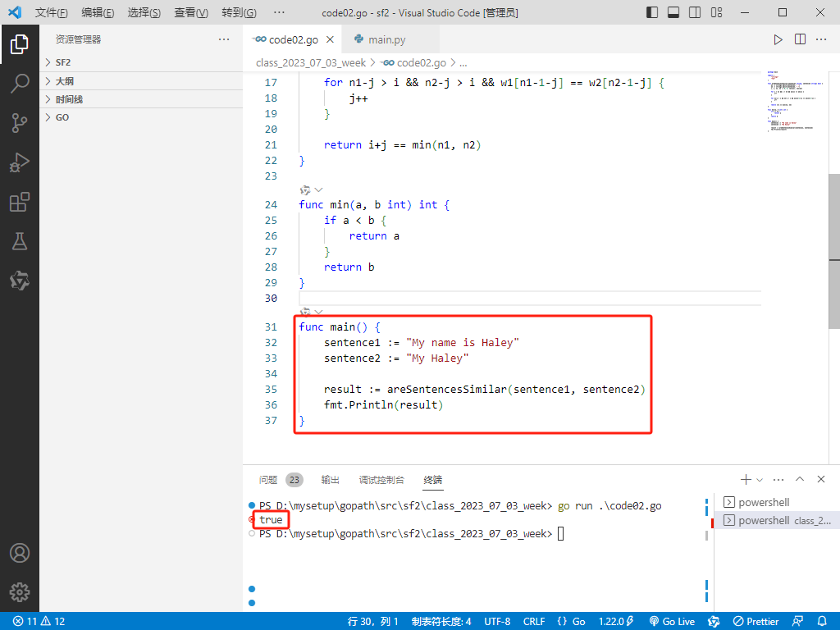Open notifications bell in status bar
Image resolution: width=840 pixels, height=630 pixels.
click(822, 621)
